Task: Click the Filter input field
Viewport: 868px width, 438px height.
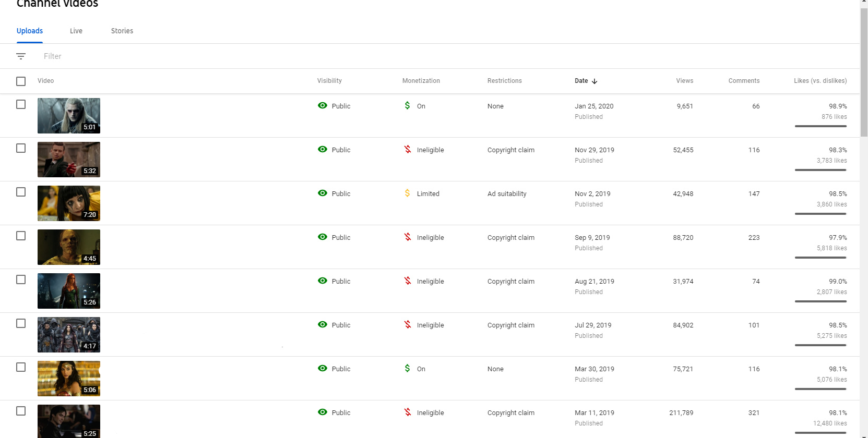Action: click(x=53, y=56)
